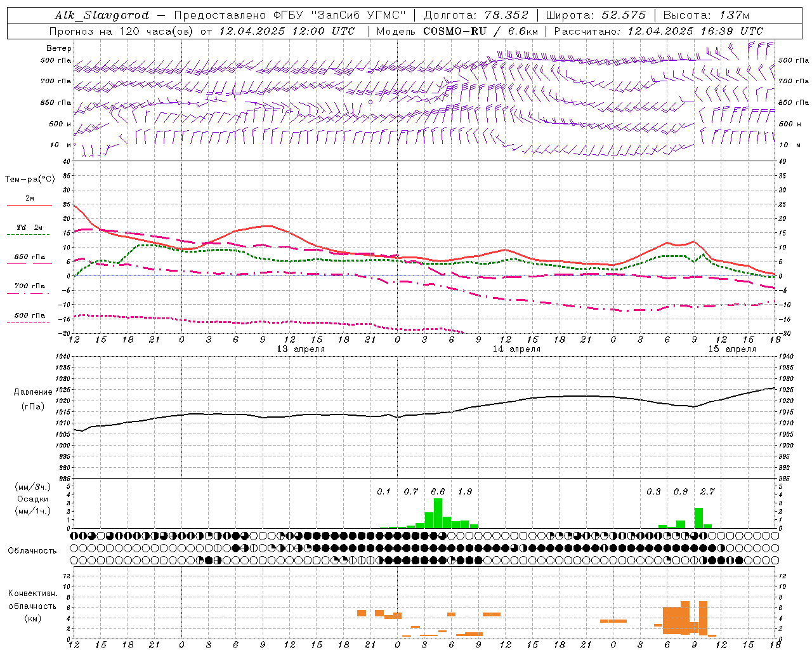Click the (км) unit label of the convective panel
The width and height of the screenshot is (812, 650).
click(x=33, y=618)
